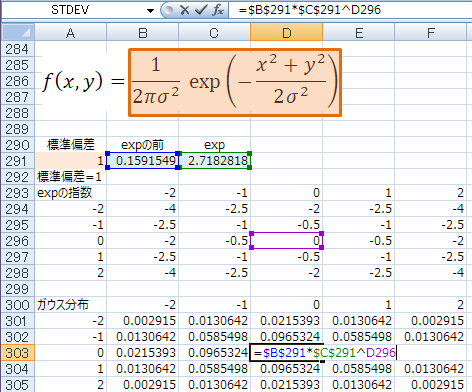Click cell A291 with value 1
The width and height of the screenshot is (472, 392).
(70, 161)
